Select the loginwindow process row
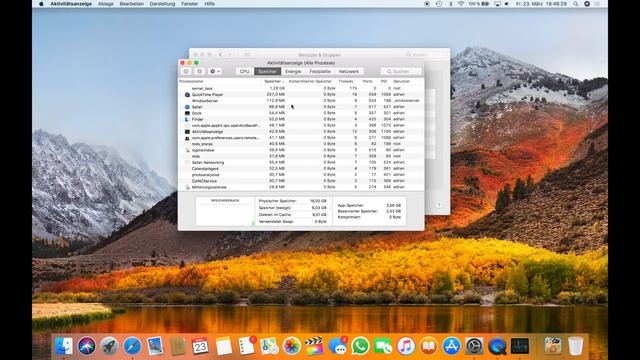 point(301,150)
